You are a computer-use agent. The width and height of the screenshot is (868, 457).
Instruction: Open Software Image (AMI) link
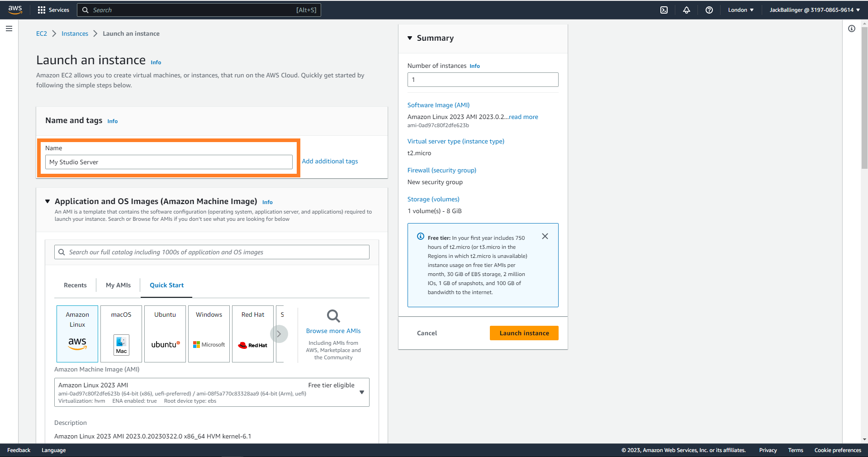(x=438, y=105)
